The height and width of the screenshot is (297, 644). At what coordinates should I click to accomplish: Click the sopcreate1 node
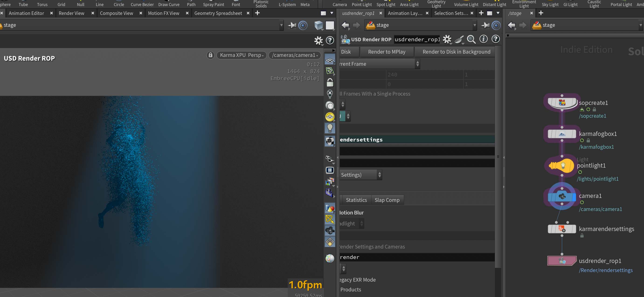(562, 103)
